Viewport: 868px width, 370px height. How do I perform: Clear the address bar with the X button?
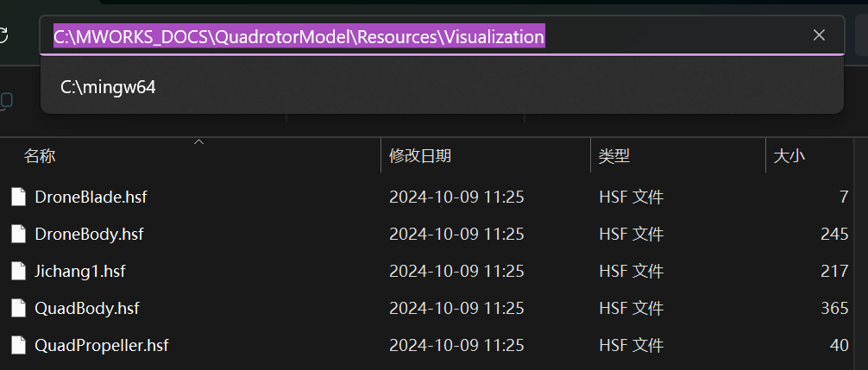point(819,35)
